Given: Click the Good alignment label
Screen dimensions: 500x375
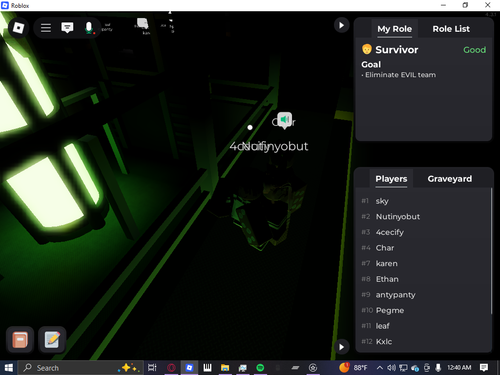Looking at the screenshot, I should (x=474, y=50).
